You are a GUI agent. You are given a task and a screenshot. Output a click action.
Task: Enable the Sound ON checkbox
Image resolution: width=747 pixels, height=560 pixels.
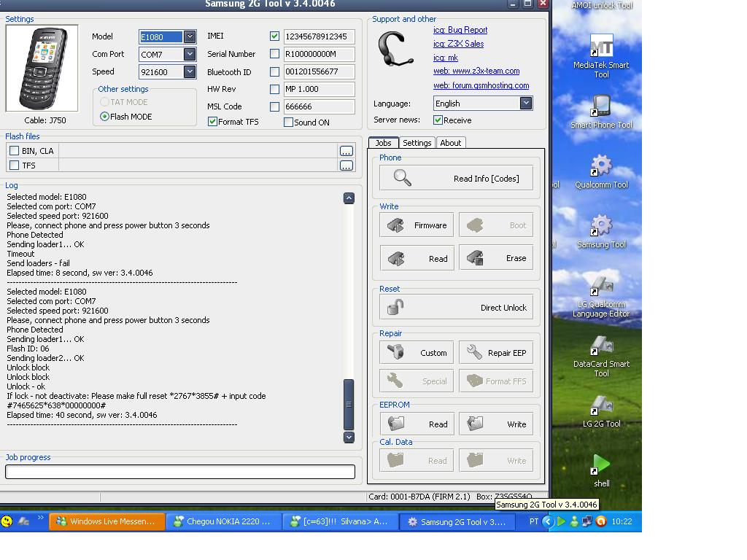pos(288,122)
